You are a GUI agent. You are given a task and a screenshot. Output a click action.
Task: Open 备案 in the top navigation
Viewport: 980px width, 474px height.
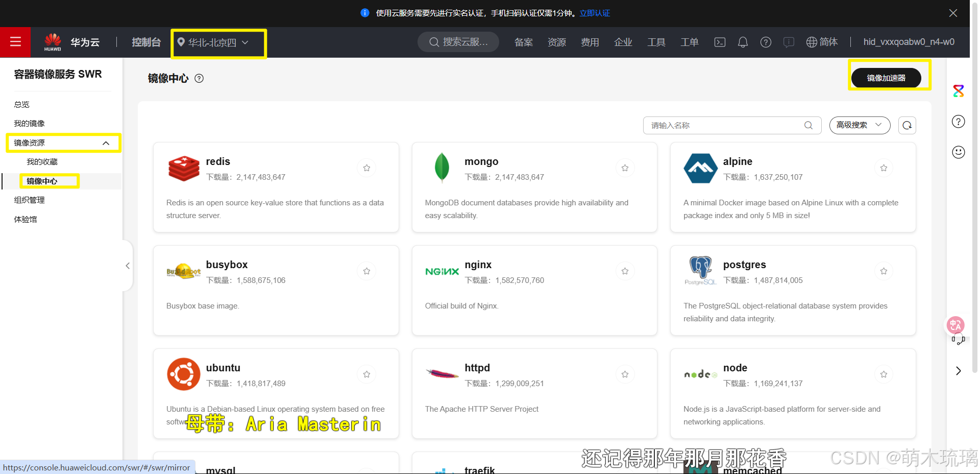click(524, 42)
